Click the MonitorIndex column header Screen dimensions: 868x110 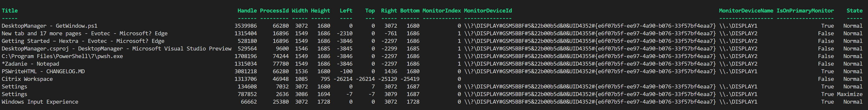[x=441, y=11]
